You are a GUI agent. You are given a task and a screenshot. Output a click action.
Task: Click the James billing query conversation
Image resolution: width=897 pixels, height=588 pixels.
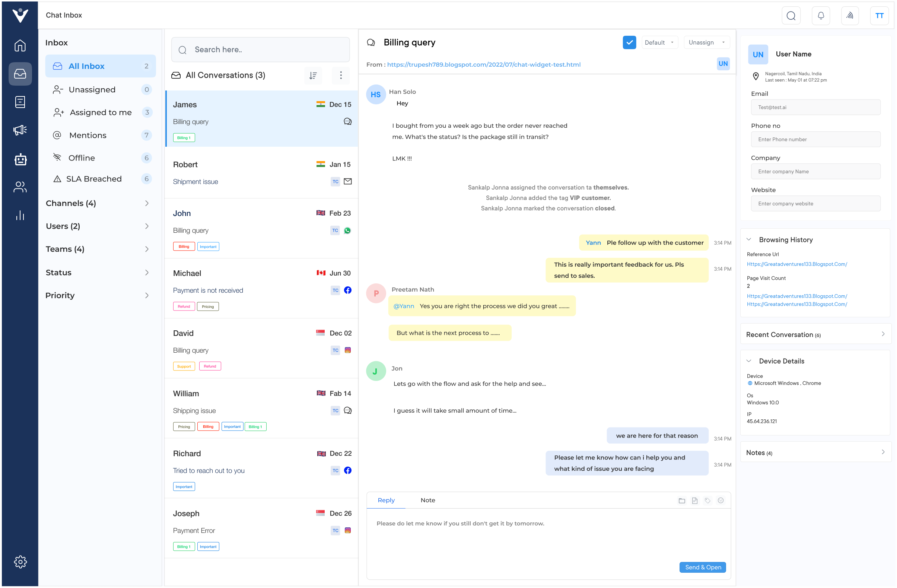pyautogui.click(x=262, y=120)
